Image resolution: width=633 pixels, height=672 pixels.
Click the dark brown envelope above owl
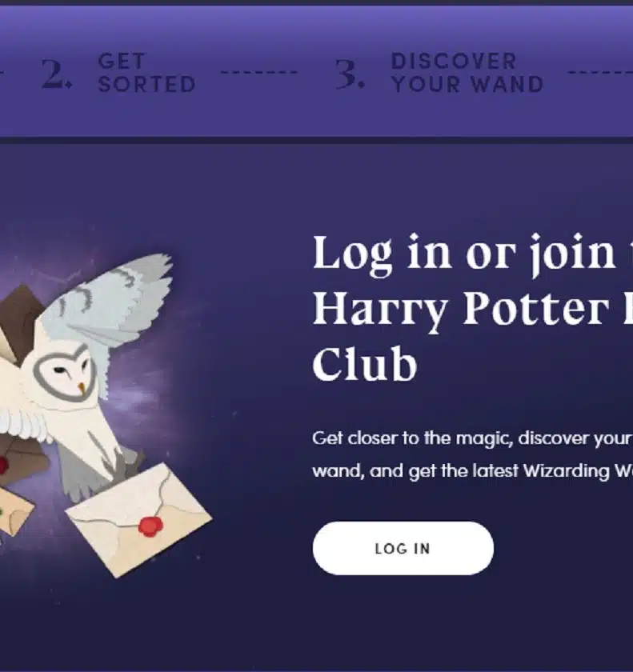point(19,317)
